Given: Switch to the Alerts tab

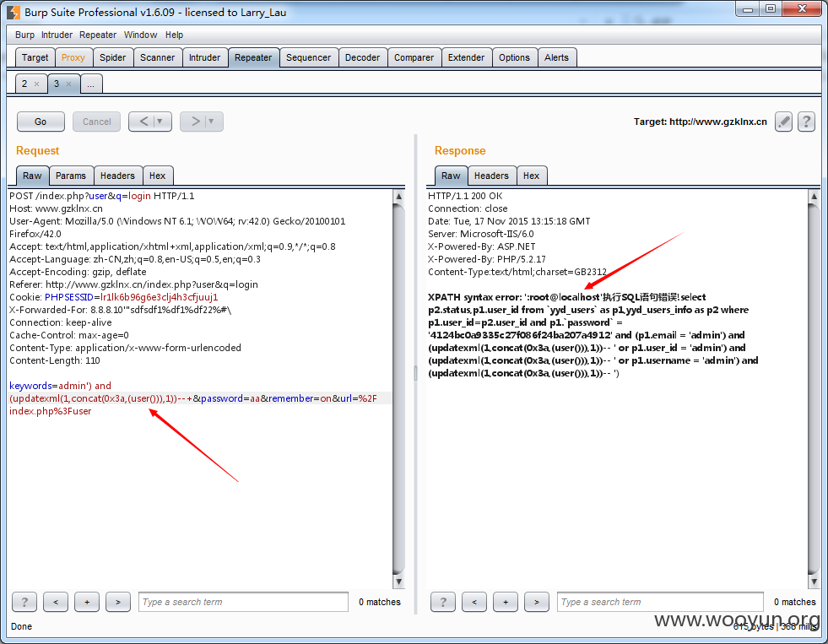Looking at the screenshot, I should pyautogui.click(x=556, y=57).
